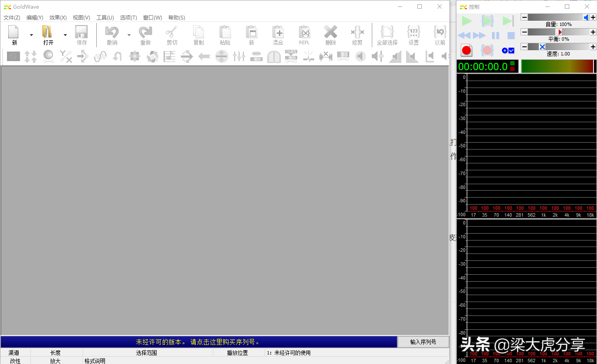This screenshot has height=364, width=597.
Task: Open the 编辑(Y) menu
Action: click(x=35, y=18)
